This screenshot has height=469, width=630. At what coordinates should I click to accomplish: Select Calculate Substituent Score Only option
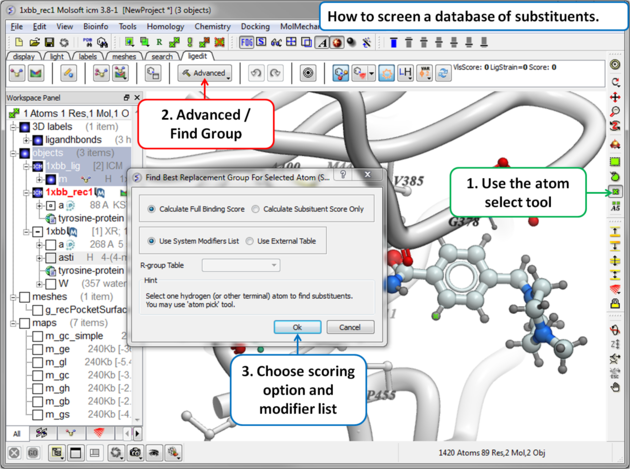tap(256, 209)
